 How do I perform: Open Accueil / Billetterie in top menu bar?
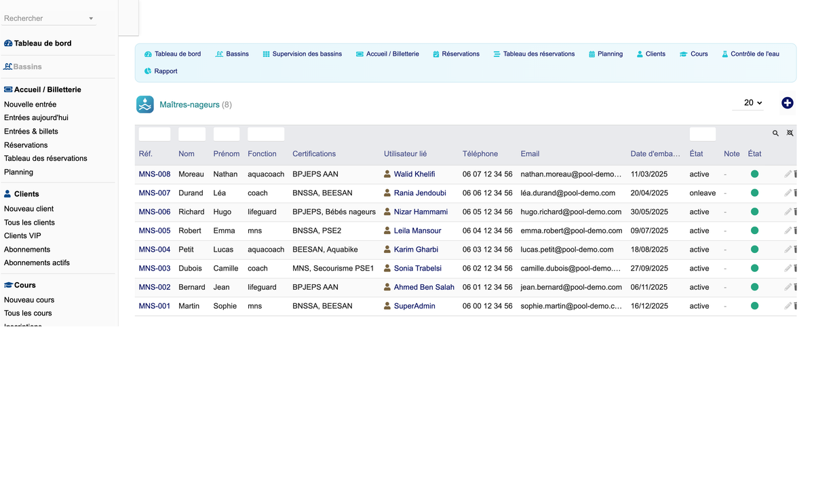point(387,54)
